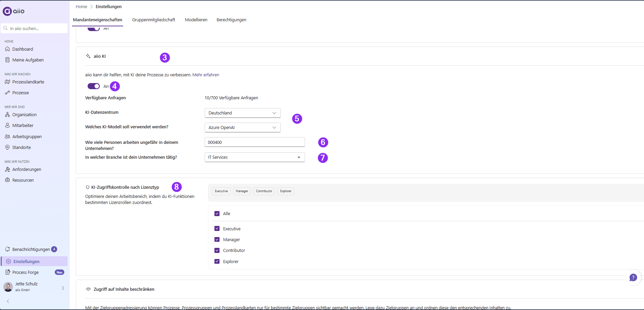Click the employee count field 000400

(255, 142)
